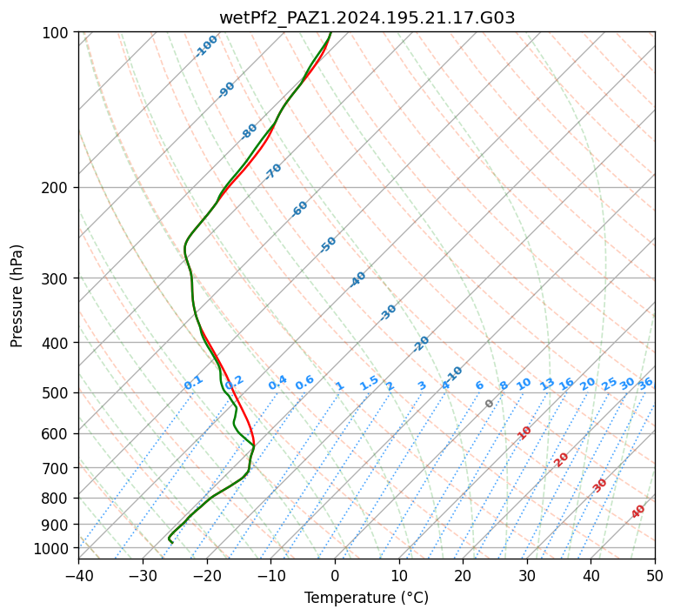Screen dimensions: 674x616
Task: Click the 0.4 mixing ratio label
Action: point(277,383)
